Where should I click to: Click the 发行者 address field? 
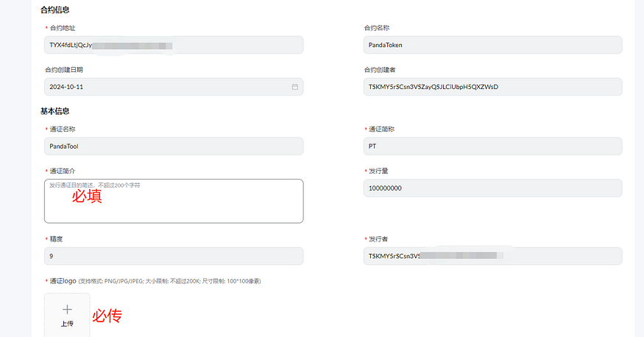pyautogui.click(x=493, y=256)
